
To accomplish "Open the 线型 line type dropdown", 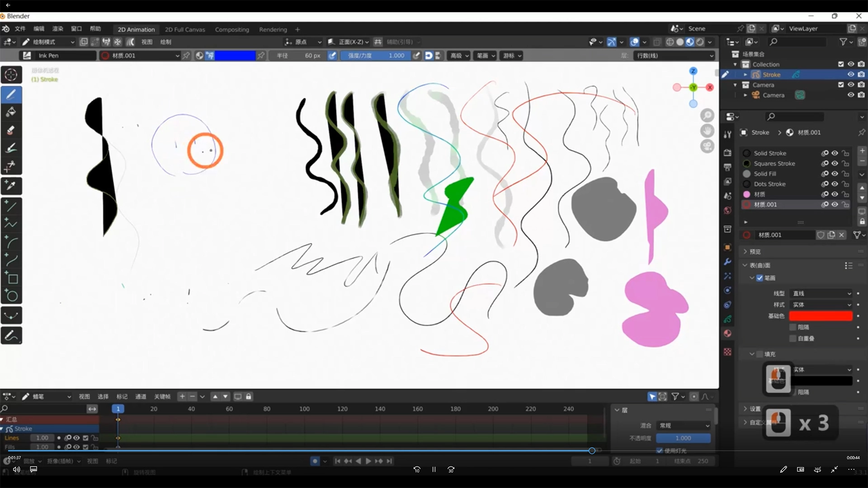I will click(x=821, y=293).
